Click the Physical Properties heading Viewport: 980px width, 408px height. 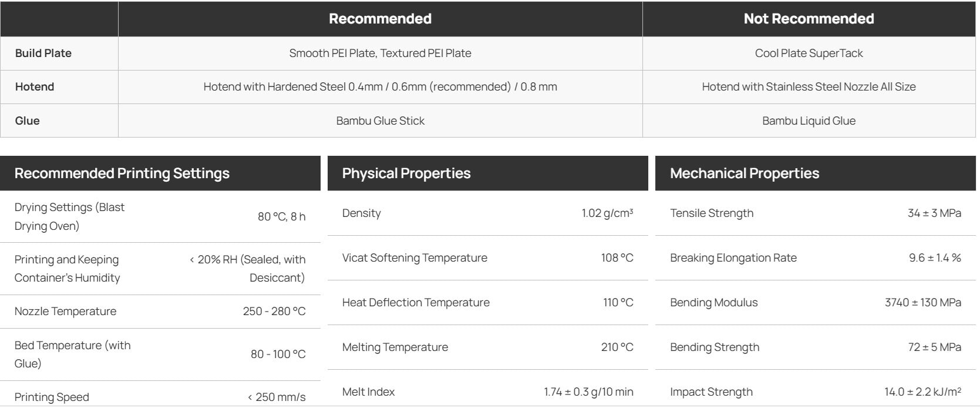click(x=406, y=173)
